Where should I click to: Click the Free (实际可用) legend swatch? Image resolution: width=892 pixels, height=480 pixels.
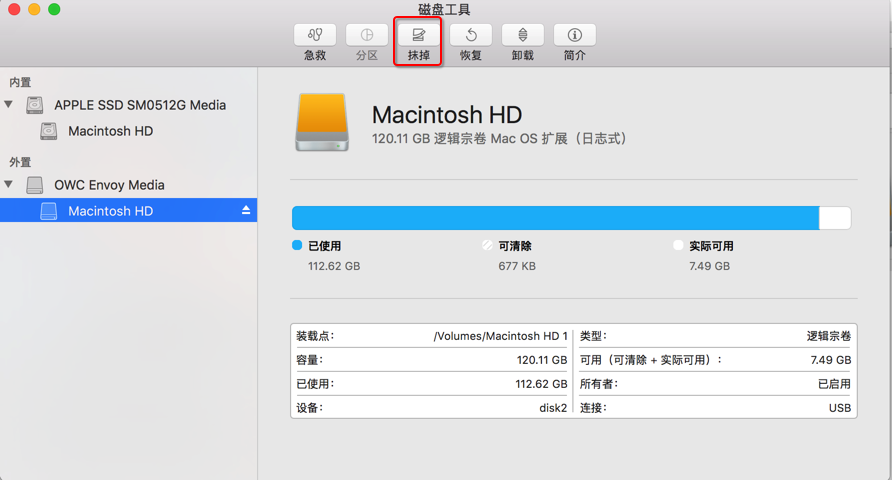pos(678,245)
